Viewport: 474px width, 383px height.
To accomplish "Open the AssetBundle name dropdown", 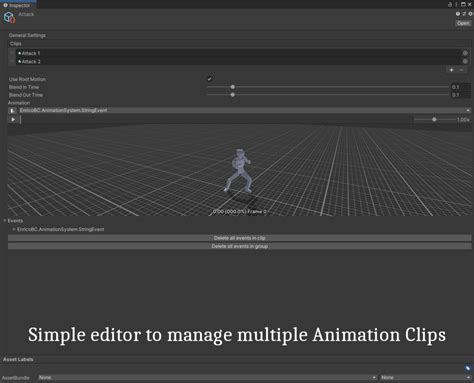I will pos(207,377).
